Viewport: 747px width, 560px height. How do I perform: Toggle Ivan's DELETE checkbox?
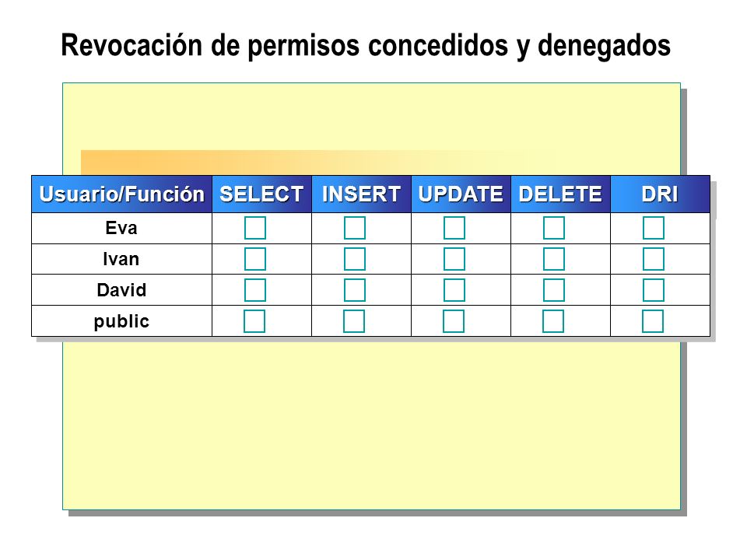(x=553, y=259)
